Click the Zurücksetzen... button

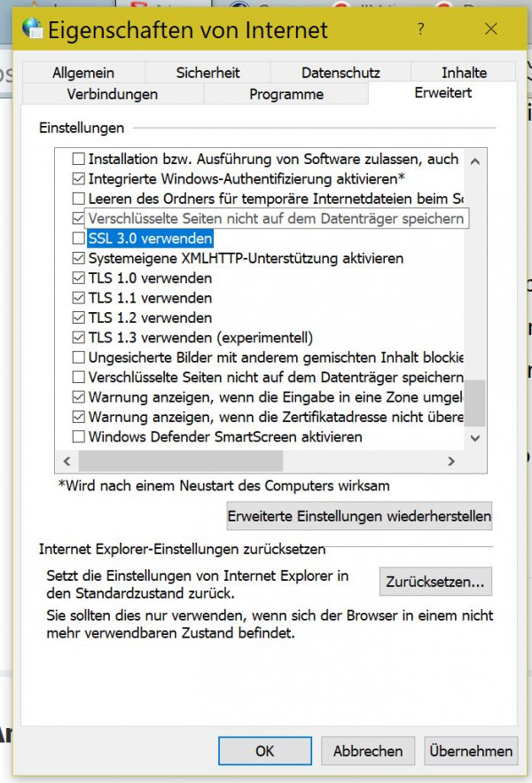(435, 582)
